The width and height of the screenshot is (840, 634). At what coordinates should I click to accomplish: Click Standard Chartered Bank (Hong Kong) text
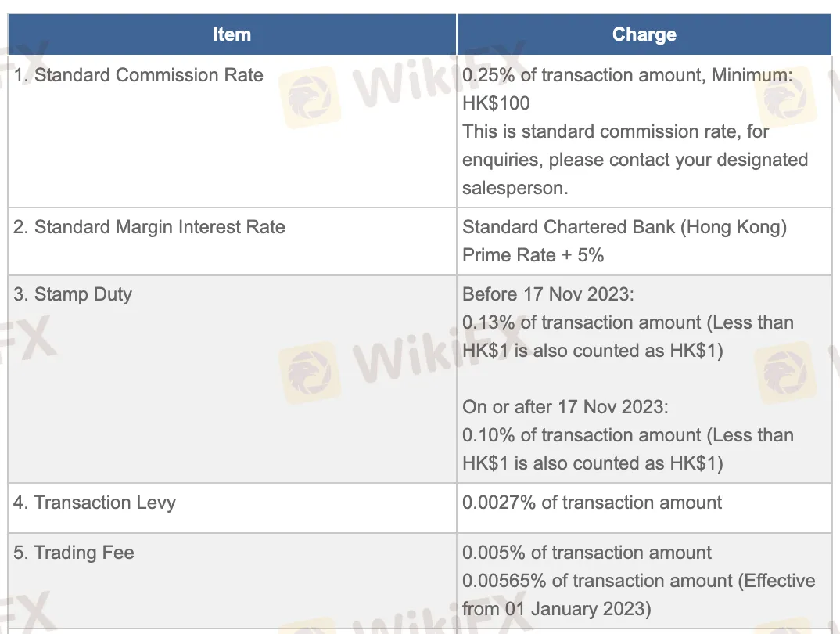(x=625, y=227)
